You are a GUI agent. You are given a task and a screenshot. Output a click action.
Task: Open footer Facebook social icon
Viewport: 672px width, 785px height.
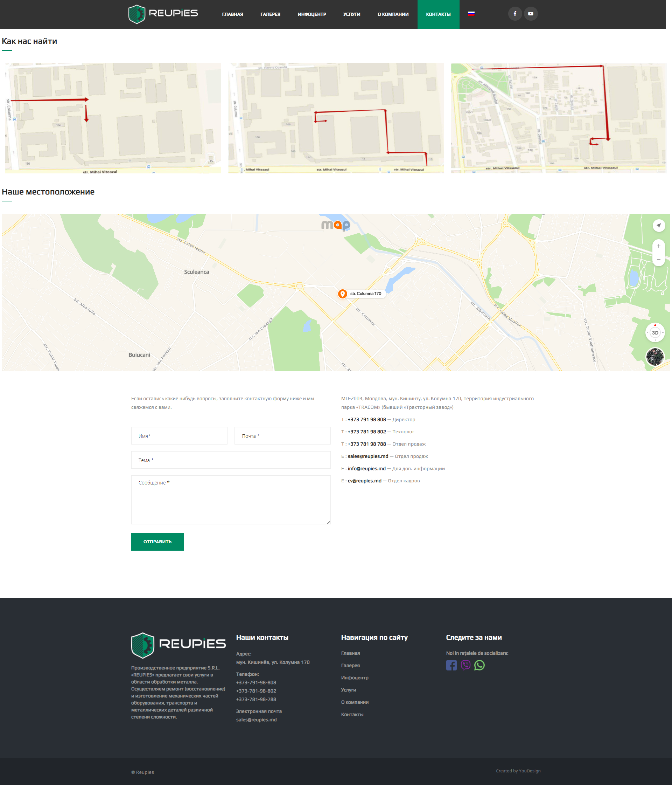click(x=451, y=665)
